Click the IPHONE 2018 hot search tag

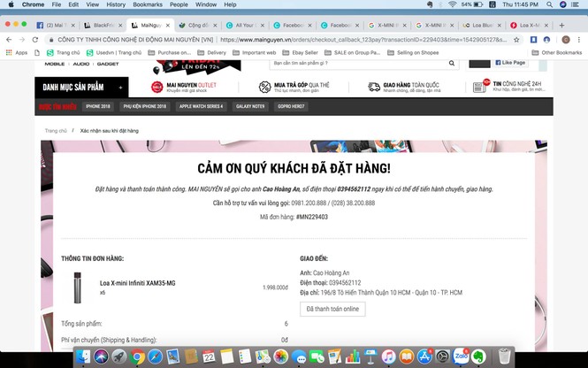[x=98, y=106]
